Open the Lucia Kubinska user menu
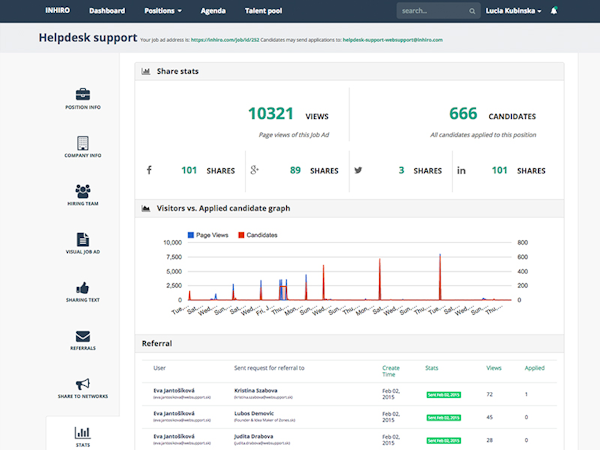The image size is (600, 450). [512, 11]
